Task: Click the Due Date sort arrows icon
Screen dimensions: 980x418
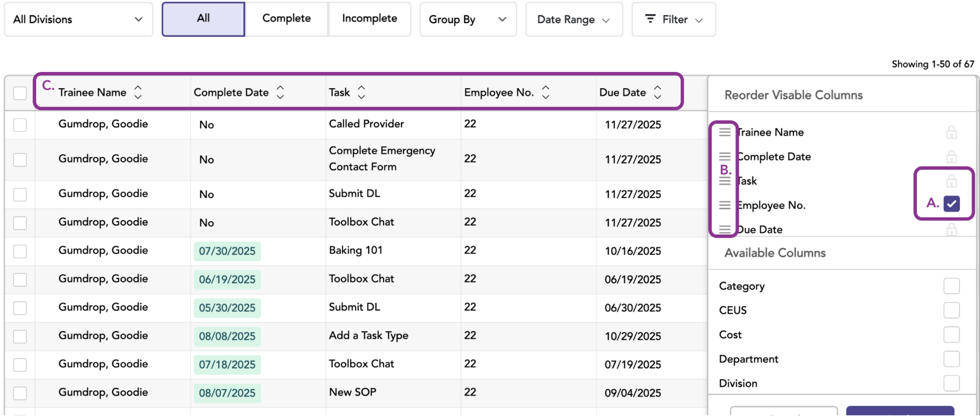Action: coord(658,92)
